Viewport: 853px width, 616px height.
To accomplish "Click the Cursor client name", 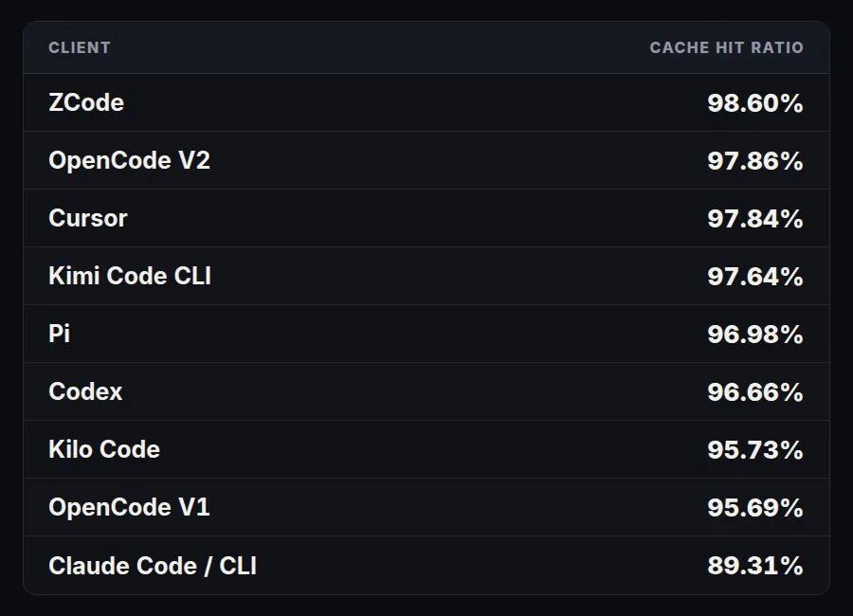I will point(87,218).
